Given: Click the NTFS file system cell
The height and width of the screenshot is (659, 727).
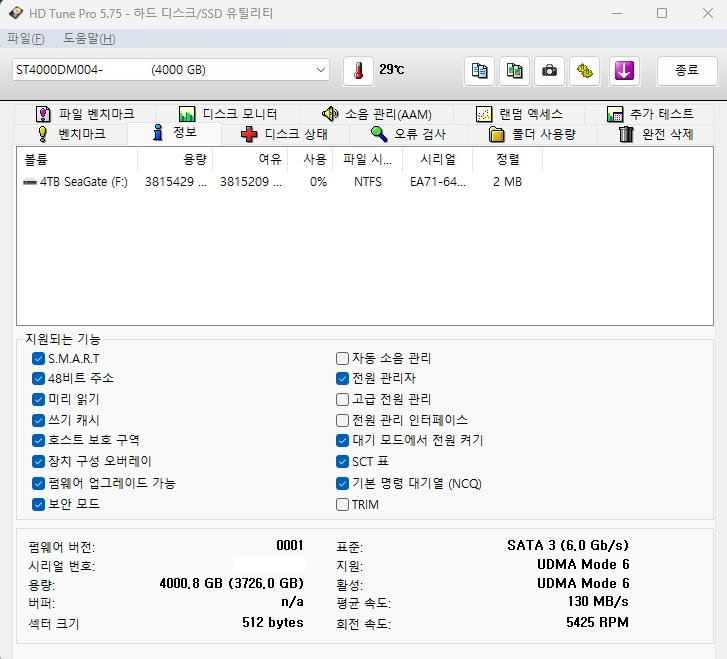Looking at the screenshot, I should pos(368,182).
